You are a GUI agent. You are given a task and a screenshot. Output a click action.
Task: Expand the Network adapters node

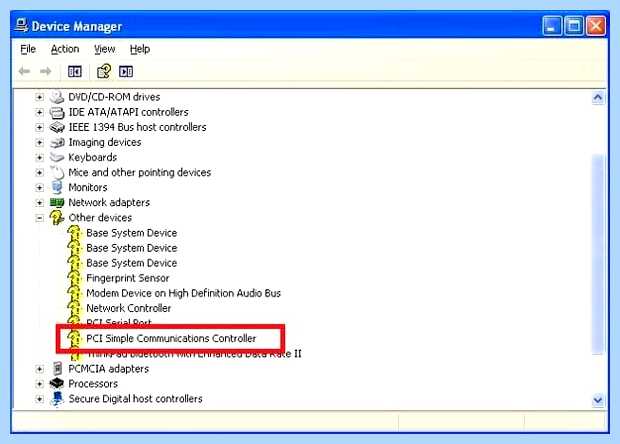[39, 202]
